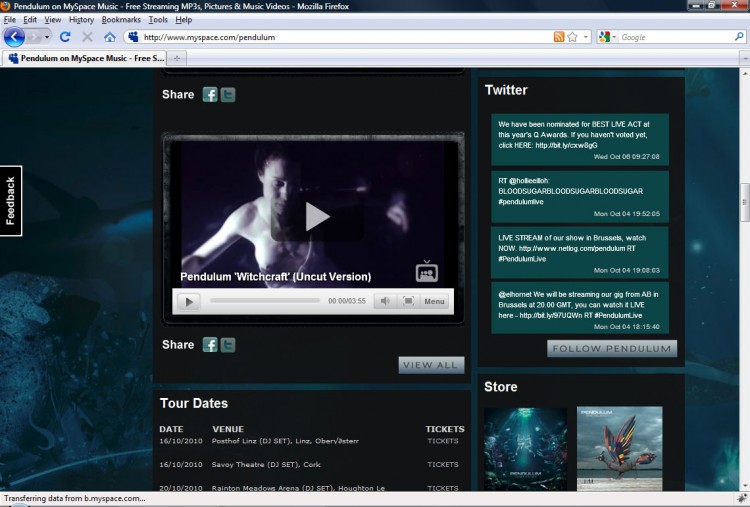This screenshot has height=507, width=750.
Task: Focus the Google search box
Action: point(676,37)
